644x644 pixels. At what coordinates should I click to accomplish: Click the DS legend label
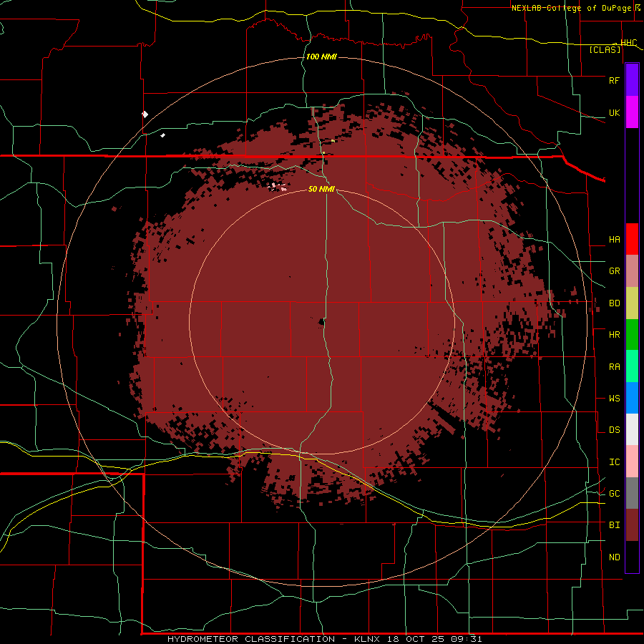(x=614, y=430)
